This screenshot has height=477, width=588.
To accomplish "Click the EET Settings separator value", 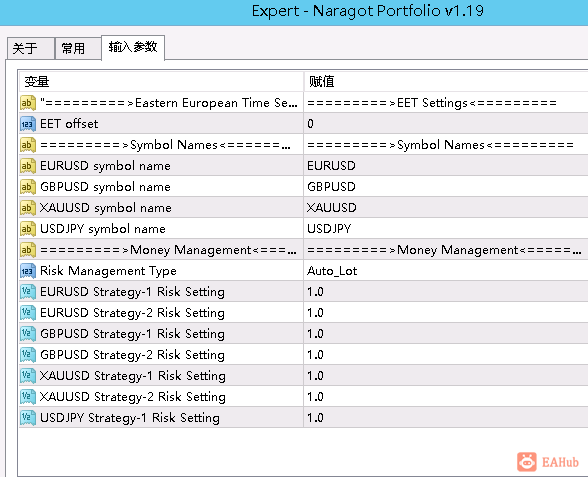I will tap(432, 103).
